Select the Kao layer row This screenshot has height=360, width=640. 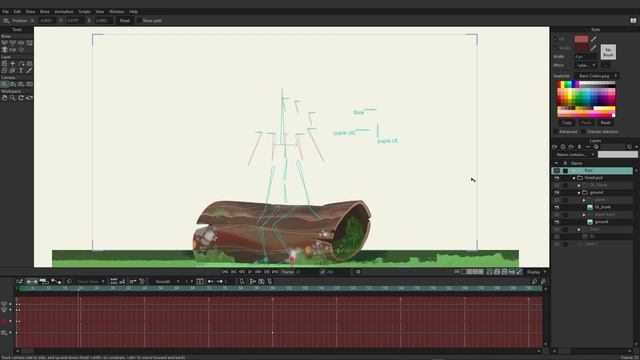[592, 171]
